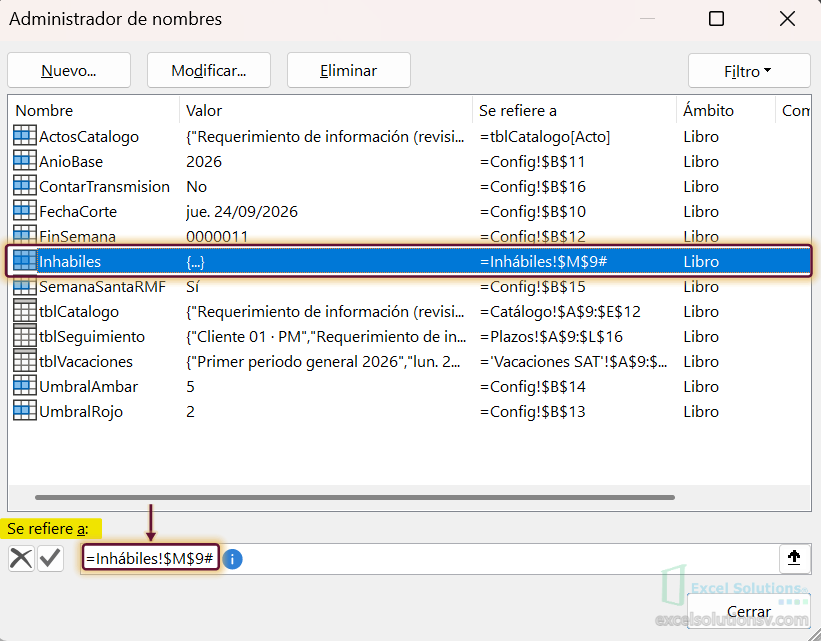
Task: Click the SemanaSantaRMF name icon
Action: pyautogui.click(x=25, y=286)
